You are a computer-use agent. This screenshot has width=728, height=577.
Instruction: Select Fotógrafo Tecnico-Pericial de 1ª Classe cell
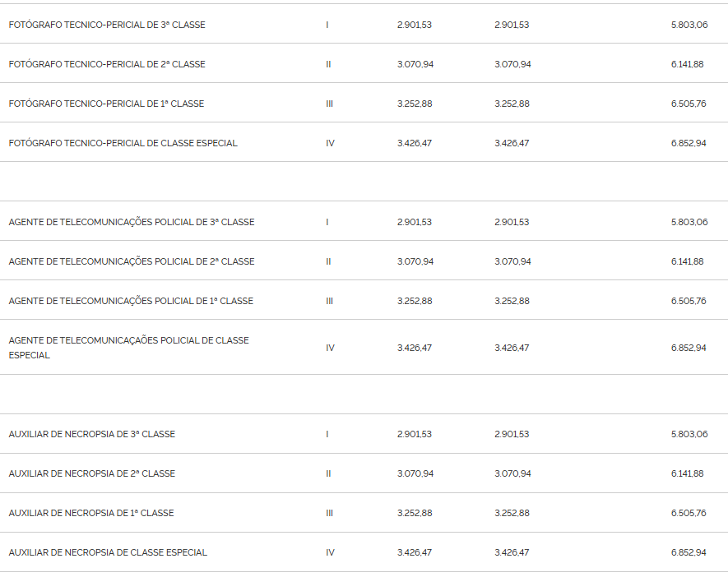106,104
